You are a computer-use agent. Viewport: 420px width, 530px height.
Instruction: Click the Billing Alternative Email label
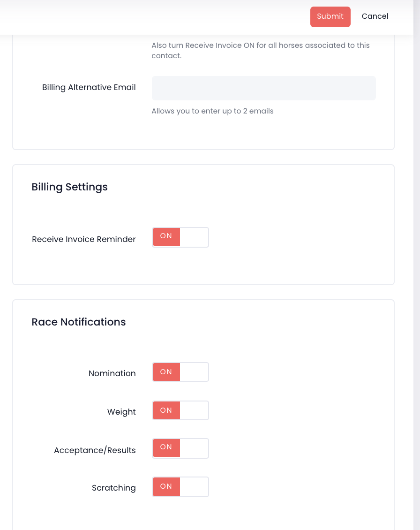tap(89, 87)
